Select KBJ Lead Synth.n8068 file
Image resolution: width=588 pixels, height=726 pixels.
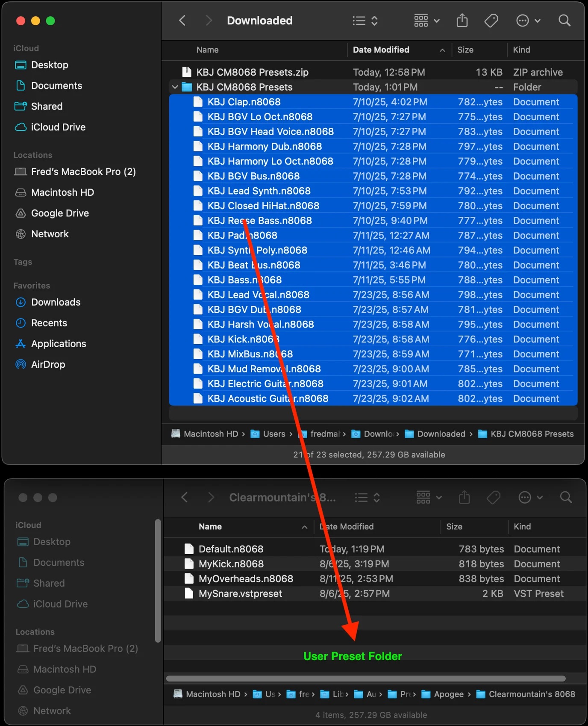373,191
